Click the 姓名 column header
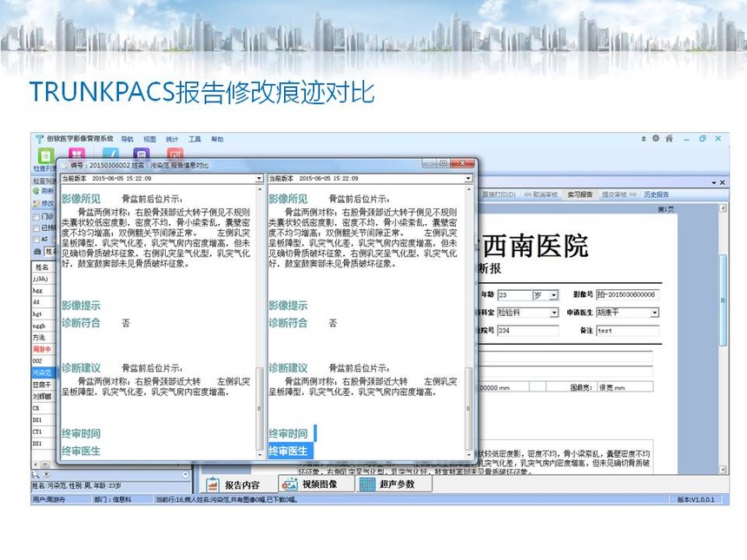This screenshot has height=560, width=747. pyautogui.click(x=43, y=267)
